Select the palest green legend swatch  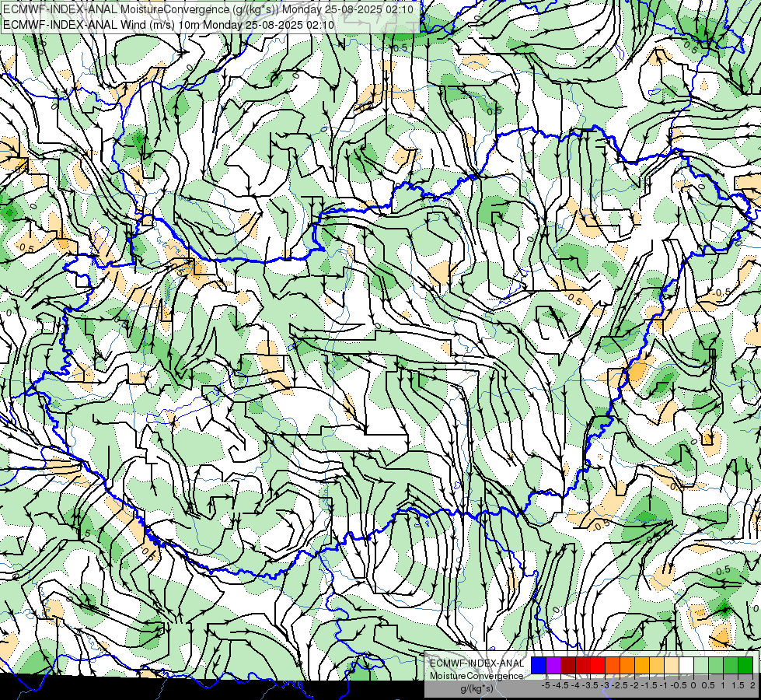pyautogui.click(x=701, y=666)
